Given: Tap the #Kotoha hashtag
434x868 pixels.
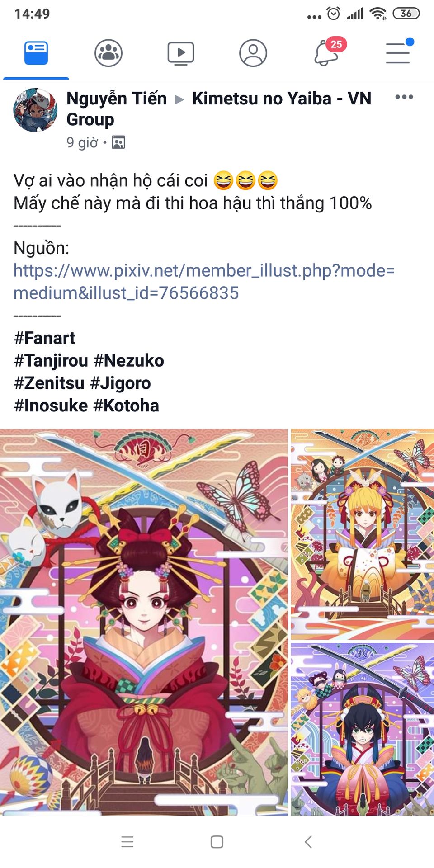Looking at the screenshot, I should coord(126,406).
